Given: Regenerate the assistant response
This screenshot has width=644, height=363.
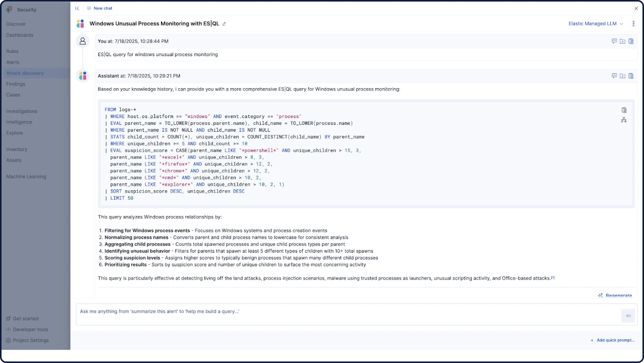Looking at the screenshot, I should [x=615, y=295].
